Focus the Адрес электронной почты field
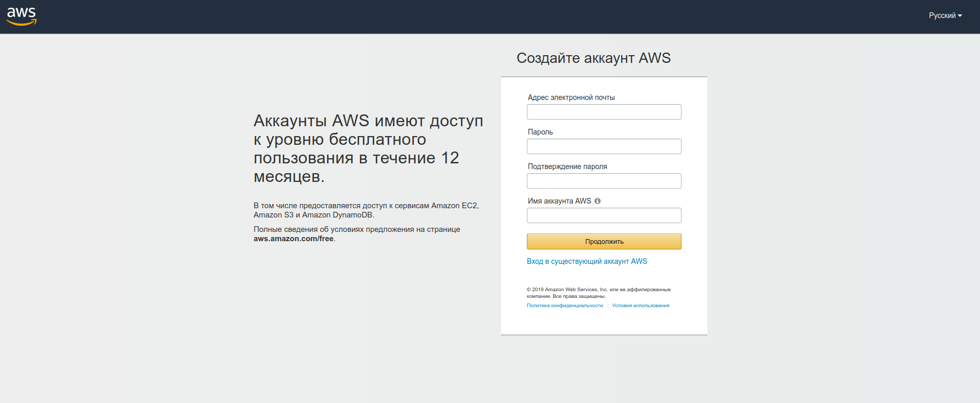 click(x=604, y=112)
